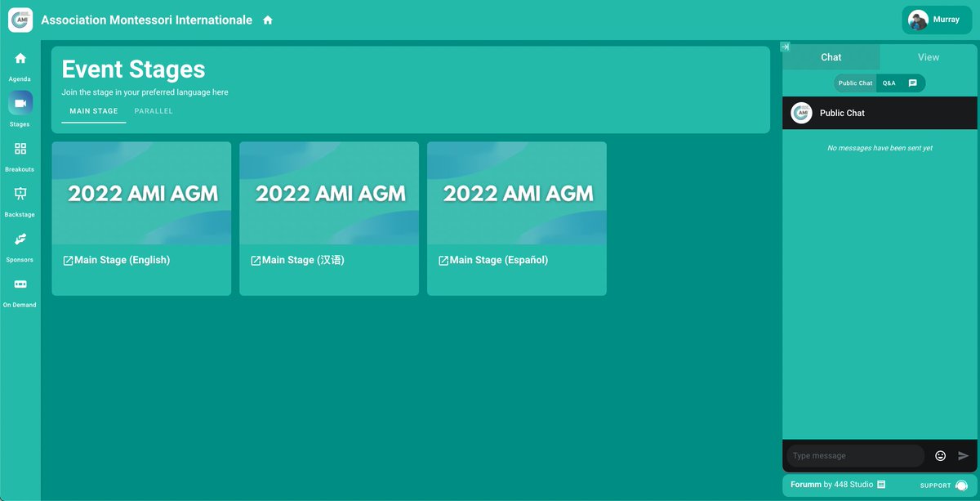
Task: Select the Chat tab in the right panel
Action: [831, 57]
